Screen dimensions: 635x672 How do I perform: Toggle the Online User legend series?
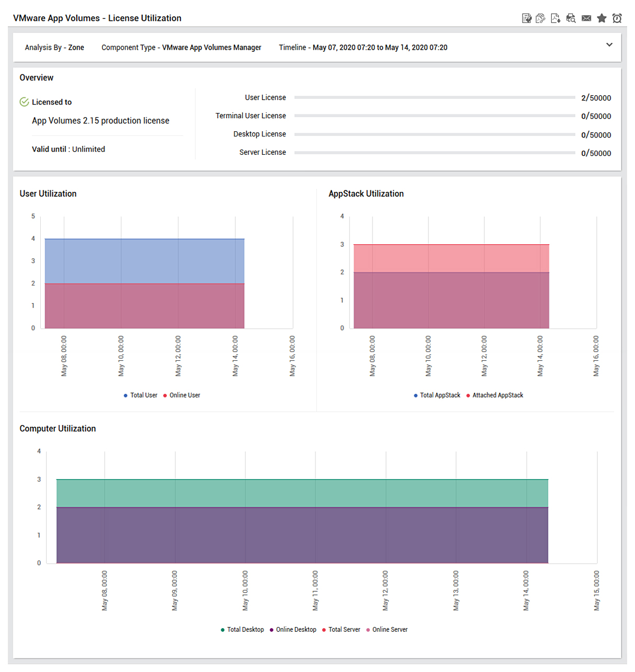click(182, 395)
